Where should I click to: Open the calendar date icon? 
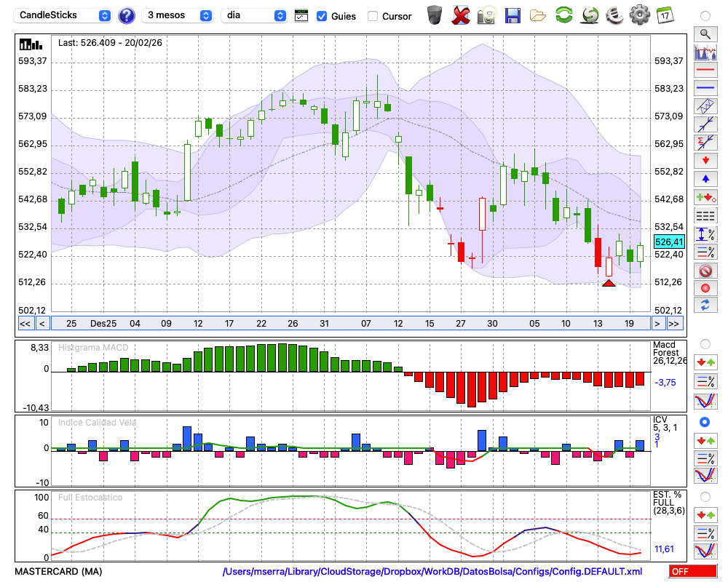664,15
